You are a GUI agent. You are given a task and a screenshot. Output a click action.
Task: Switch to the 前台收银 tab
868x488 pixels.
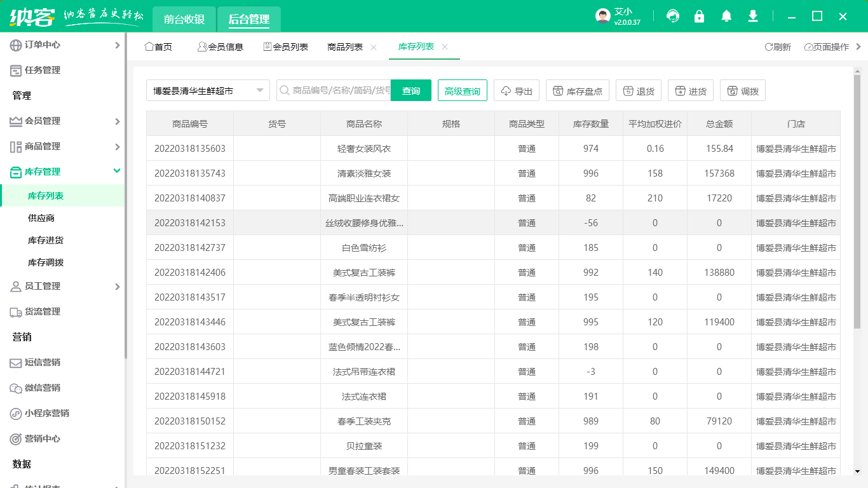pos(184,19)
